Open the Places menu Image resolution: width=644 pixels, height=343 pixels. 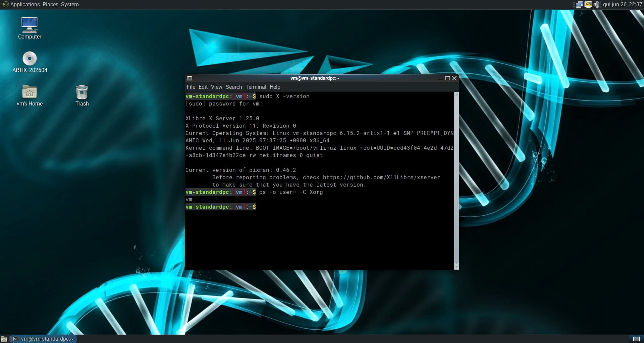[x=50, y=4]
